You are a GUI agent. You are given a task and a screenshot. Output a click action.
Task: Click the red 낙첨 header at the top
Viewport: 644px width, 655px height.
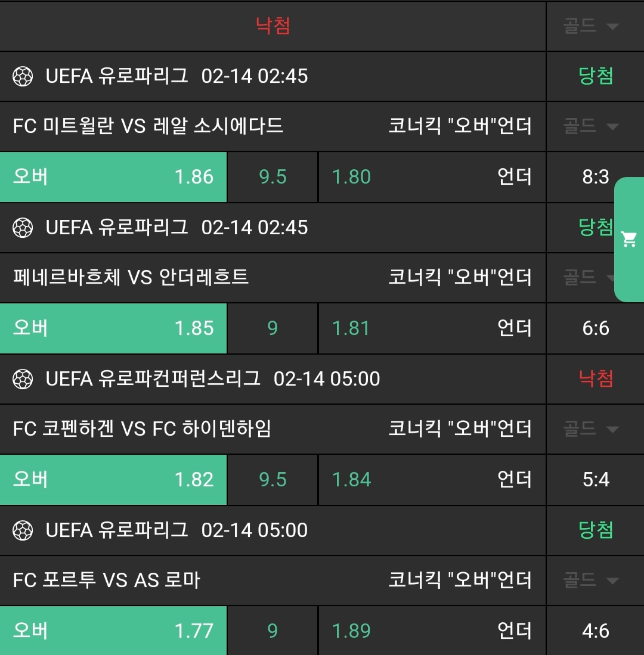[x=273, y=26]
